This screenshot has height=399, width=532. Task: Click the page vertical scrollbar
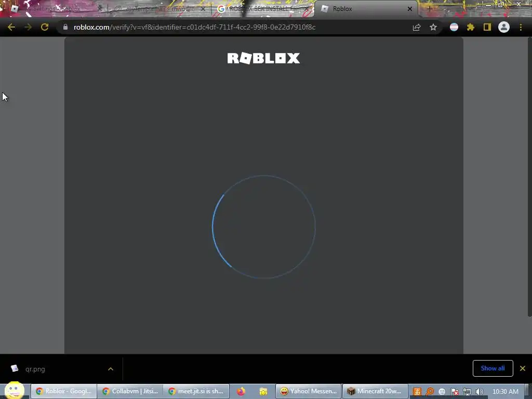click(x=529, y=177)
